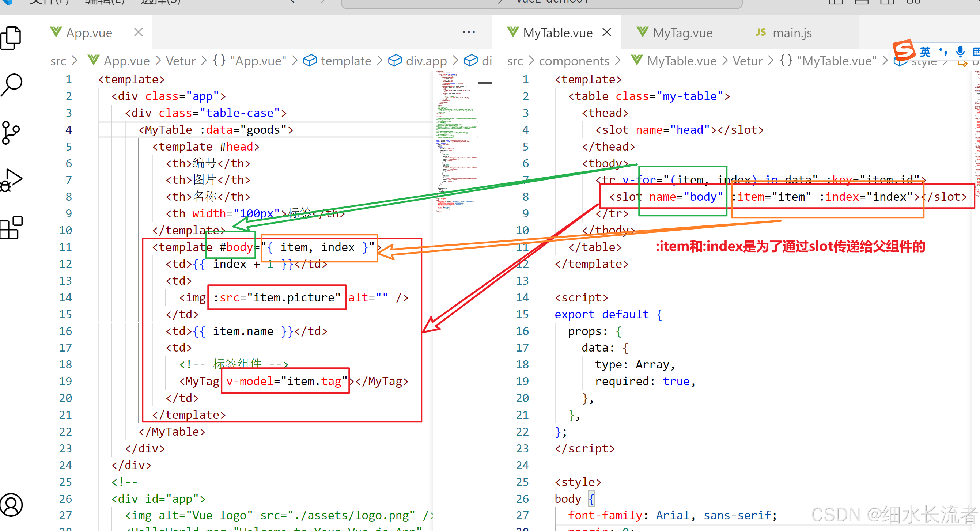The image size is (980, 531).
Task: Switch to the main.js tab
Action: (x=792, y=33)
